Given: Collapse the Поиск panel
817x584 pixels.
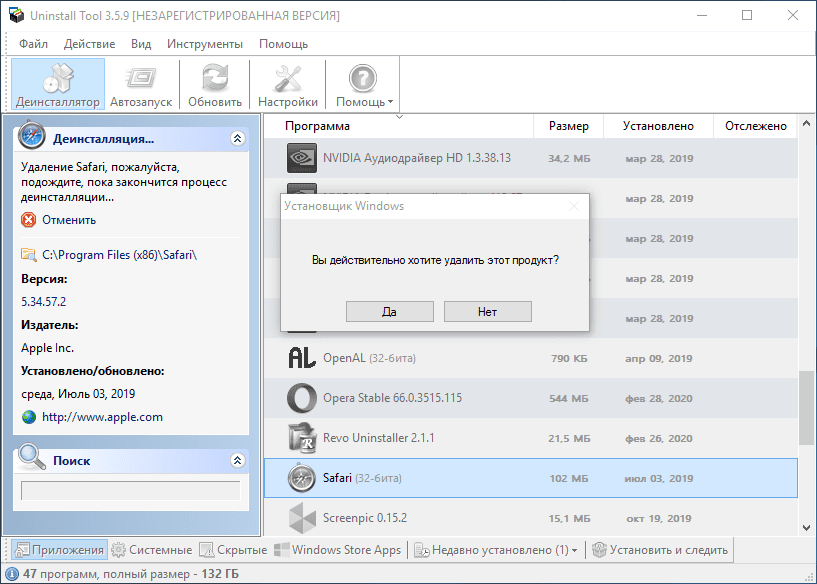Looking at the screenshot, I should 238,461.
